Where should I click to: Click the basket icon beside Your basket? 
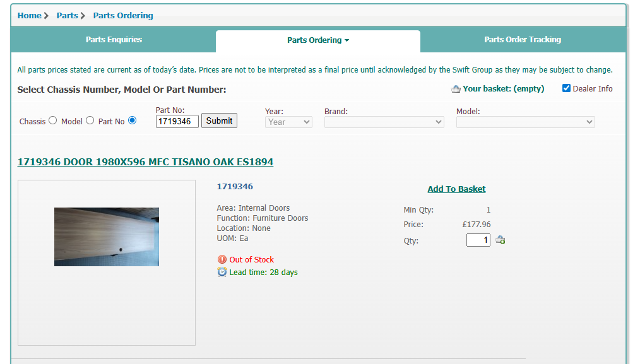456,90
